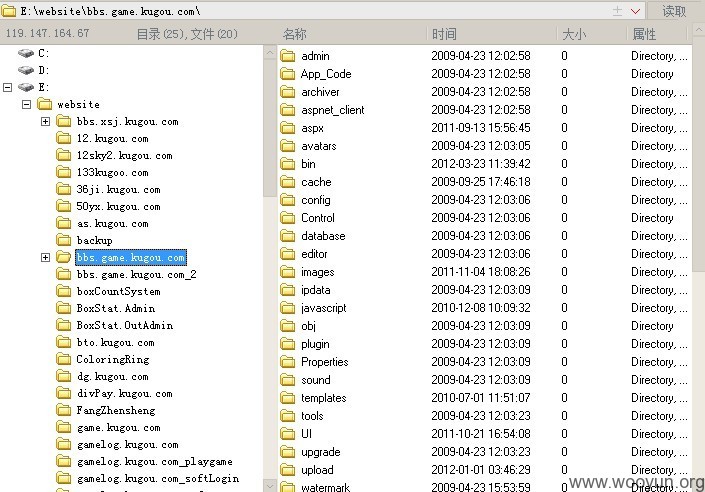The image size is (705, 492).
Task: Collapse the website folder node
Action: point(27,104)
